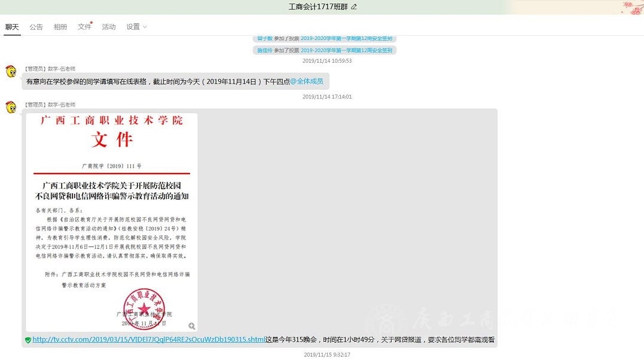Click the chevron arrow next to 设置
644x359 pixels.
145,27
